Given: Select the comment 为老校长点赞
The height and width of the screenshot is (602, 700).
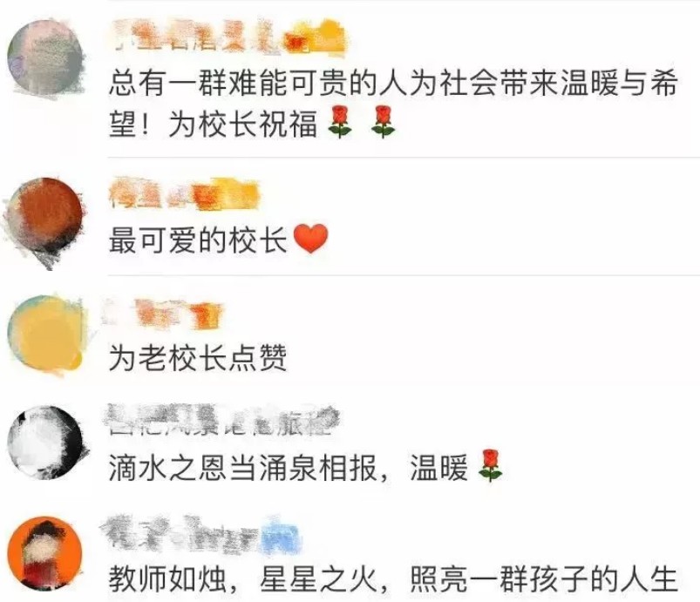Looking at the screenshot, I should pos(198,357).
